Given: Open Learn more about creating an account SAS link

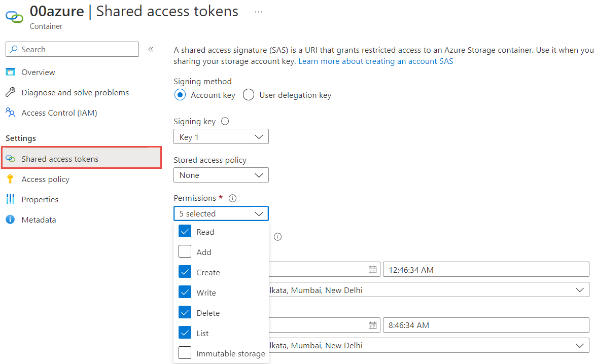Looking at the screenshot, I should pos(376,61).
